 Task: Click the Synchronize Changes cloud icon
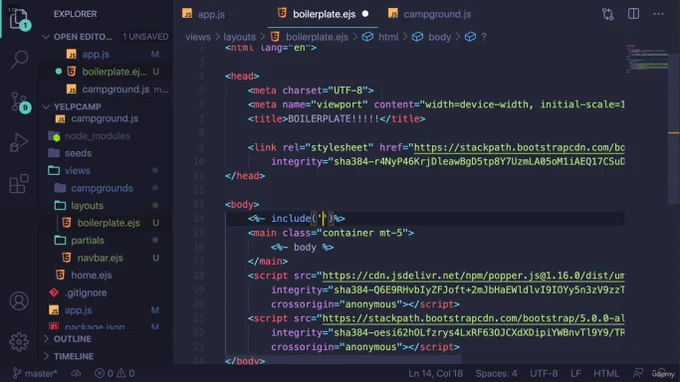(76, 373)
